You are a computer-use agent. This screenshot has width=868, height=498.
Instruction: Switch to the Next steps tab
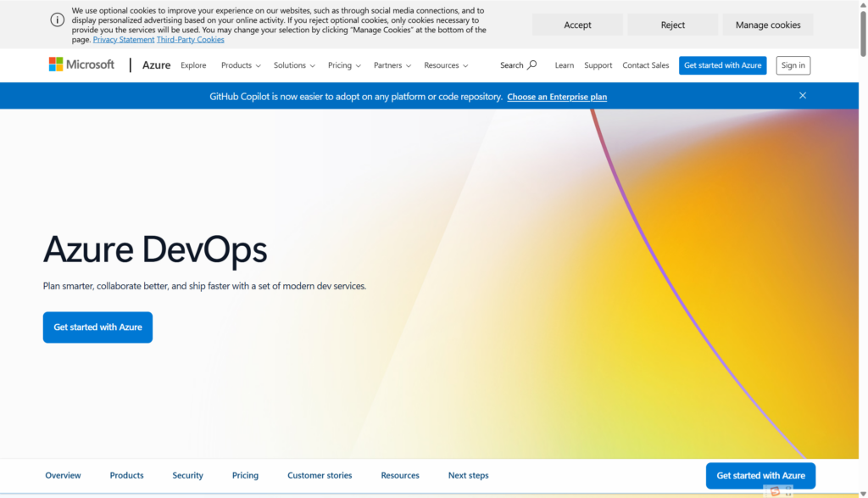pyautogui.click(x=468, y=475)
